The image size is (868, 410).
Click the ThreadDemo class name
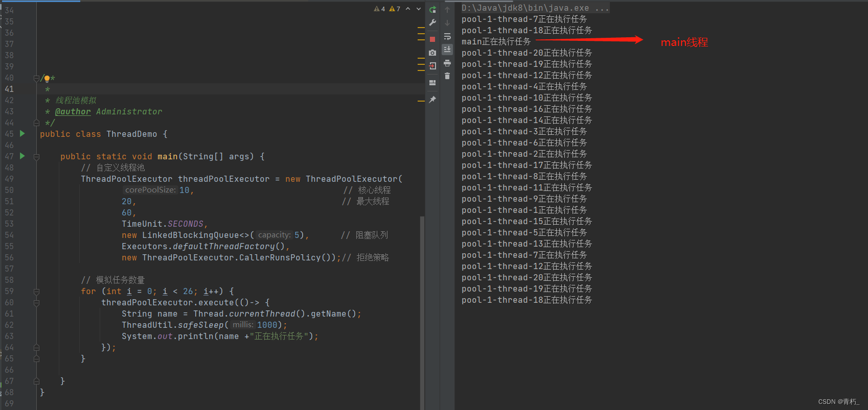132,134
